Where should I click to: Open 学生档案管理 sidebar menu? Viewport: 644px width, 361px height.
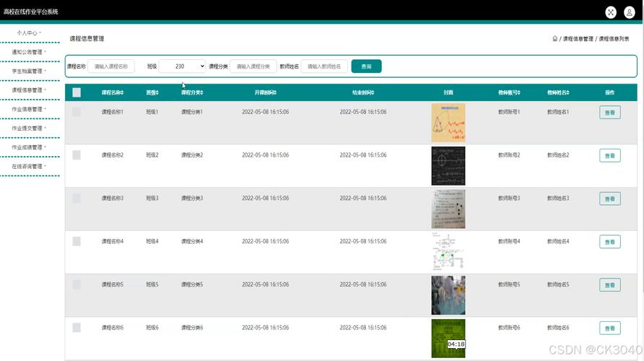(x=29, y=71)
